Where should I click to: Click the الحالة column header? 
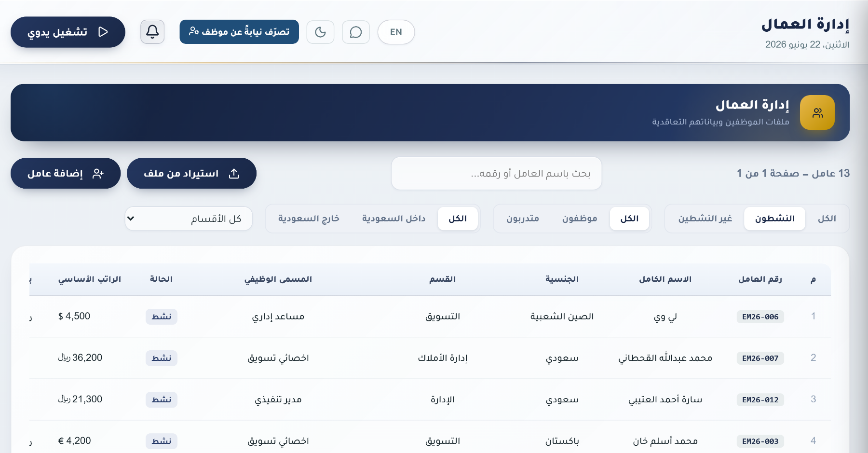[161, 279]
